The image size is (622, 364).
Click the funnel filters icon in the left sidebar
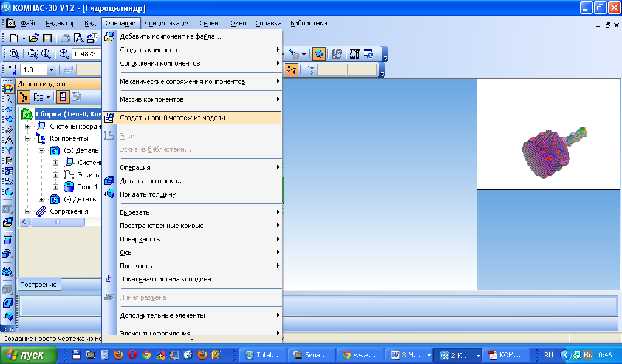click(9, 150)
